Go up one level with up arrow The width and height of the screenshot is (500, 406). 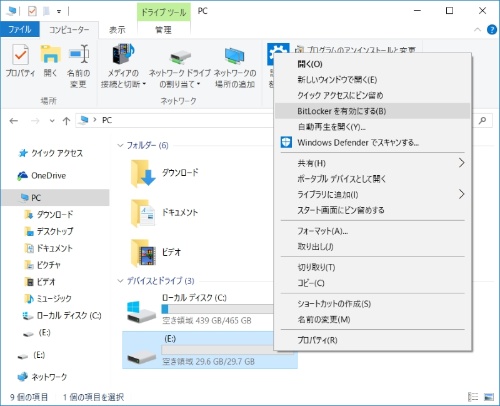66,121
